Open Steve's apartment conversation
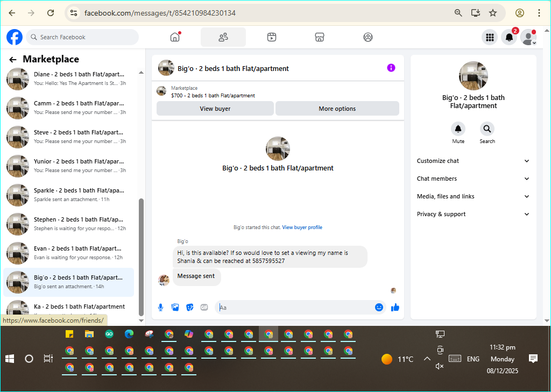The width and height of the screenshot is (551, 392). point(69,137)
